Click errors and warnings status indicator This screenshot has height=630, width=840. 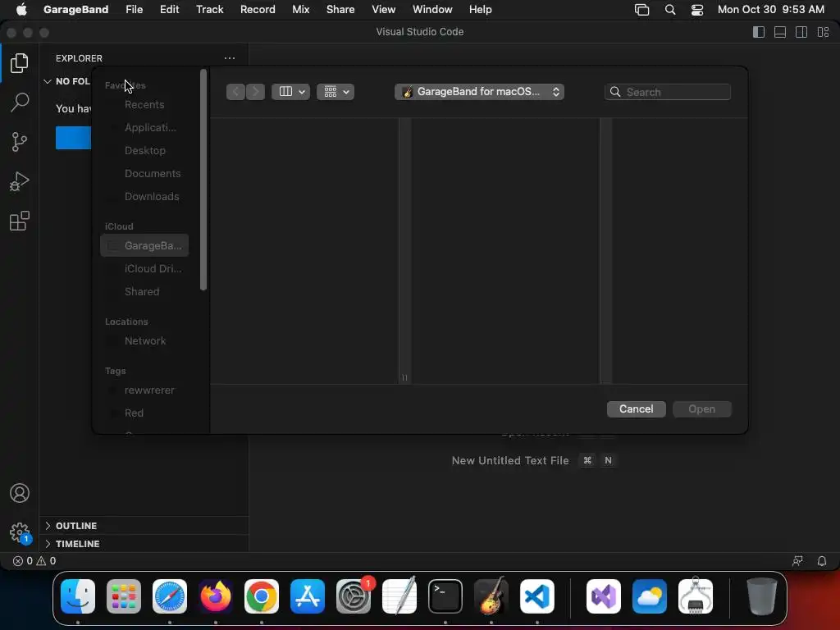pyautogui.click(x=34, y=561)
